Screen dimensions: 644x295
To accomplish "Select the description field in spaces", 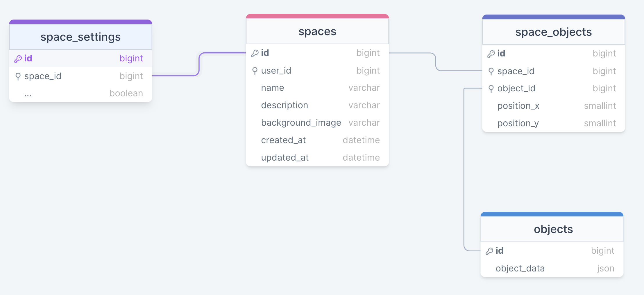I will pos(317,105).
